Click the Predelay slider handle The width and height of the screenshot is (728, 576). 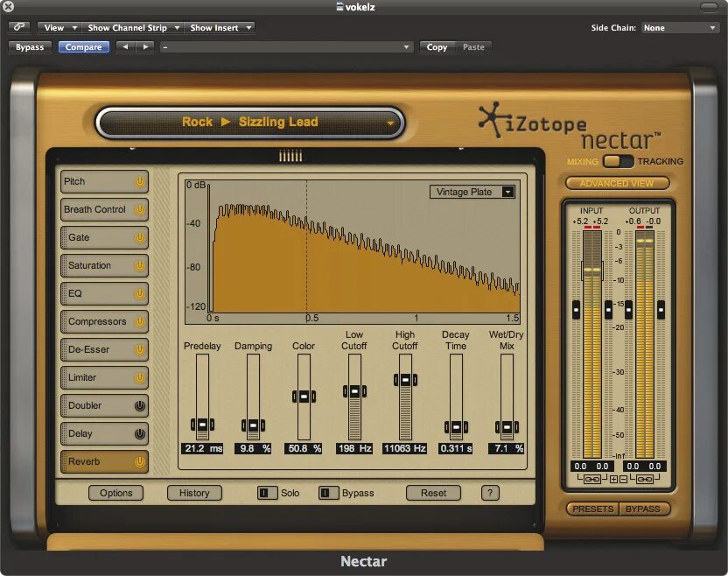click(202, 425)
